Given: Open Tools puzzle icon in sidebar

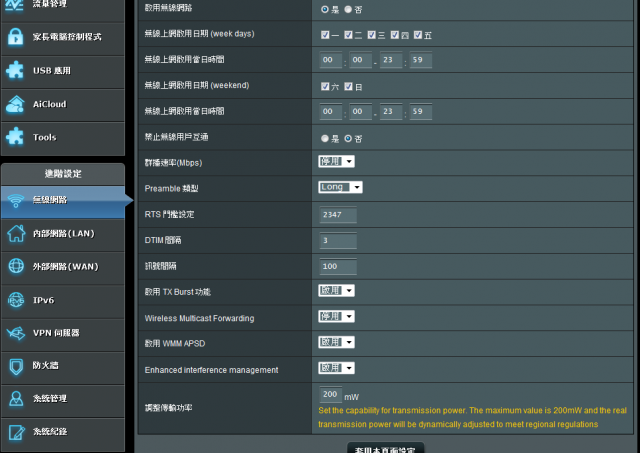Looking at the screenshot, I should tap(15, 137).
